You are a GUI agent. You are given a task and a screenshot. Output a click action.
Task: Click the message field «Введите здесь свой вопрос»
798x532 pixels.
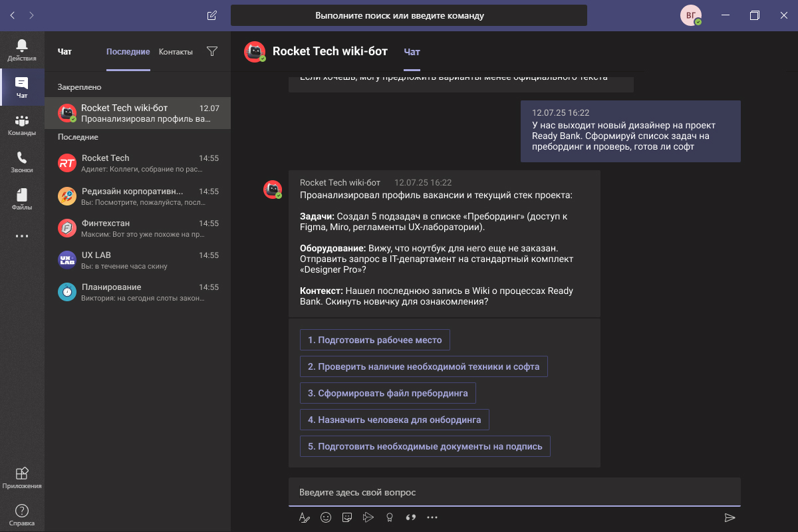point(513,493)
